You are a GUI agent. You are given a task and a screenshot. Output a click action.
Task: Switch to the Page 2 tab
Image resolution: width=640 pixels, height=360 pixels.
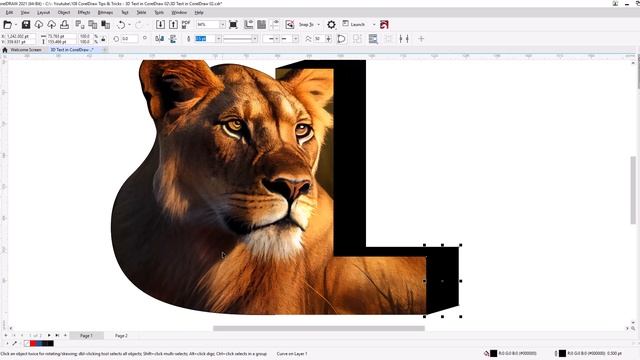pos(121,336)
